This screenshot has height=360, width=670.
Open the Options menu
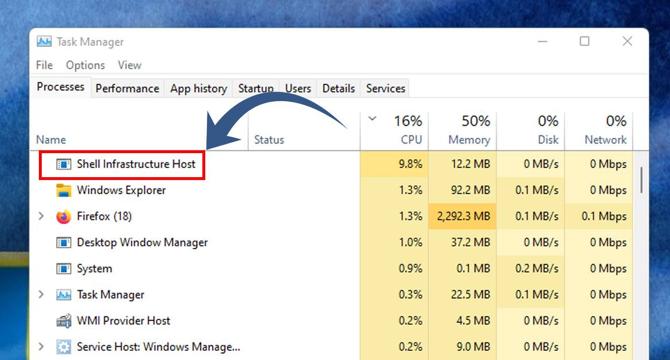85,65
